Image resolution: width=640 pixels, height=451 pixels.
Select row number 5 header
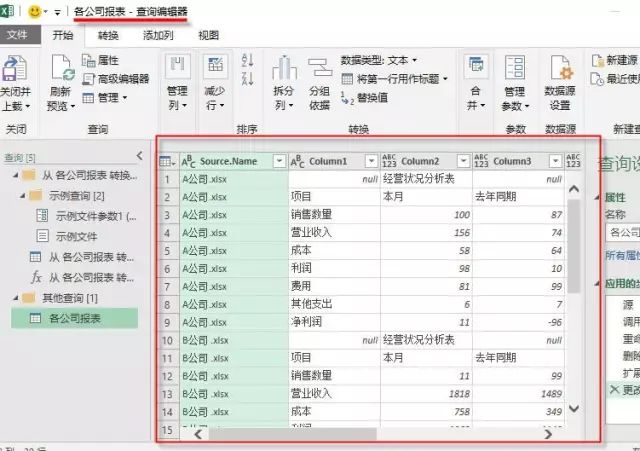click(167, 251)
